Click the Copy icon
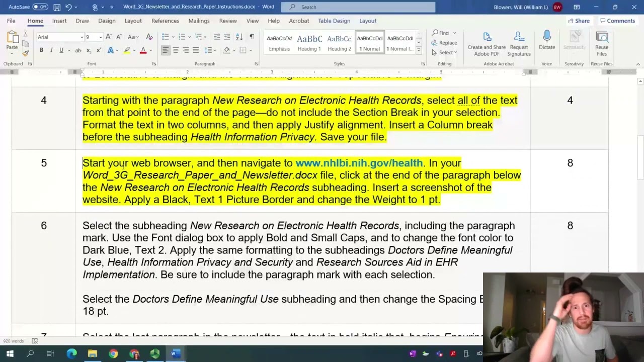Image resolution: width=644 pixels, height=362 pixels. 26,45
